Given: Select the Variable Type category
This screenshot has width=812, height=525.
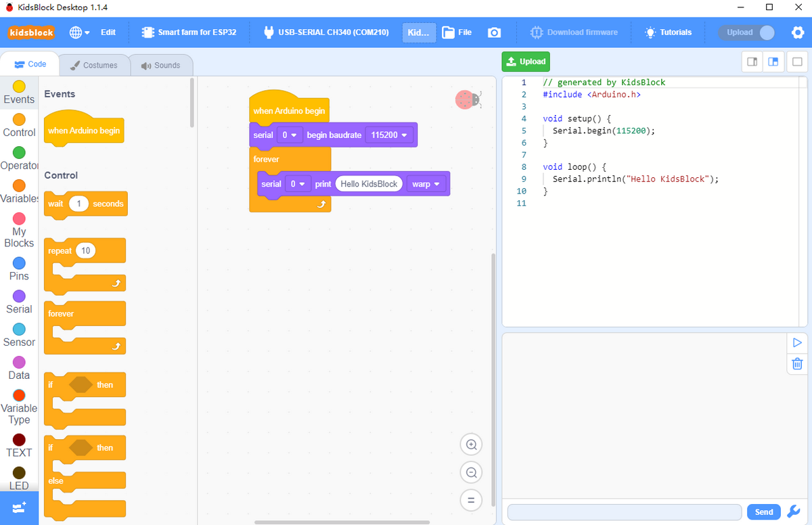Looking at the screenshot, I should (19, 407).
